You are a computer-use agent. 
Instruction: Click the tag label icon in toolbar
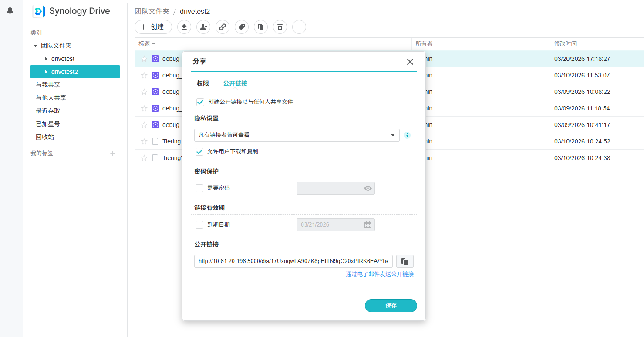pyautogui.click(x=242, y=27)
